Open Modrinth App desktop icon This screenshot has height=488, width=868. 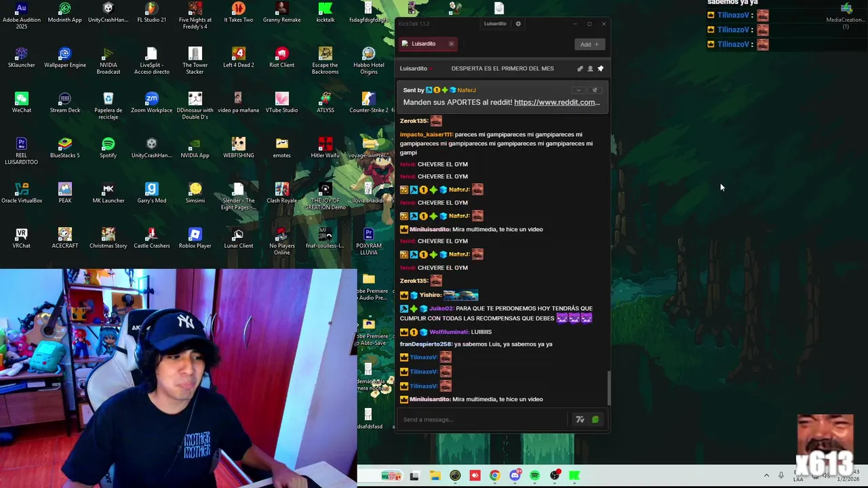[x=64, y=13]
